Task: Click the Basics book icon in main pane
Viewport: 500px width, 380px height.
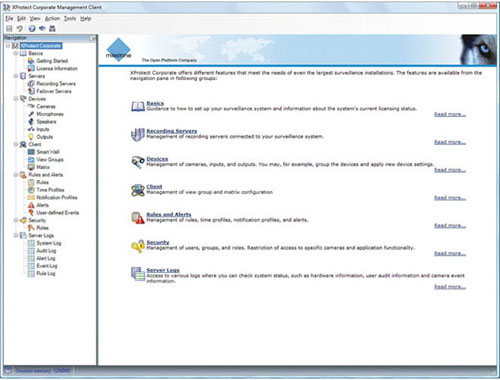Action: coord(137,106)
